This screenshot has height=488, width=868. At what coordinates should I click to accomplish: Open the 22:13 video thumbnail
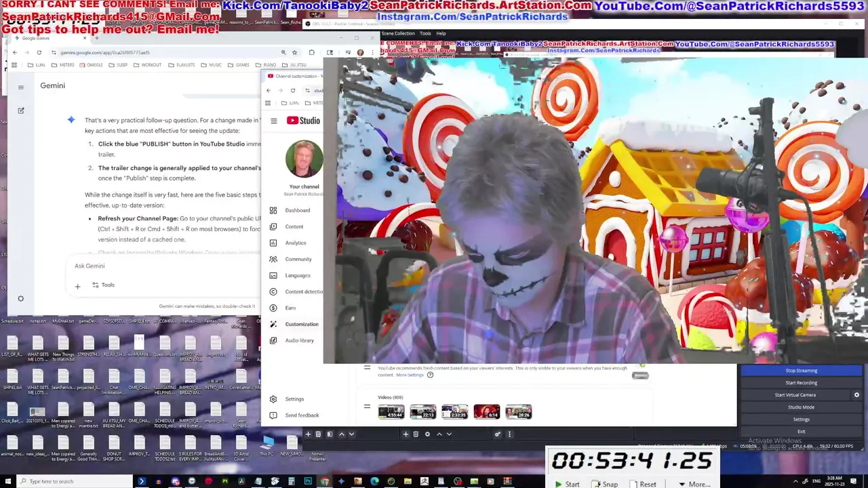coord(423,411)
